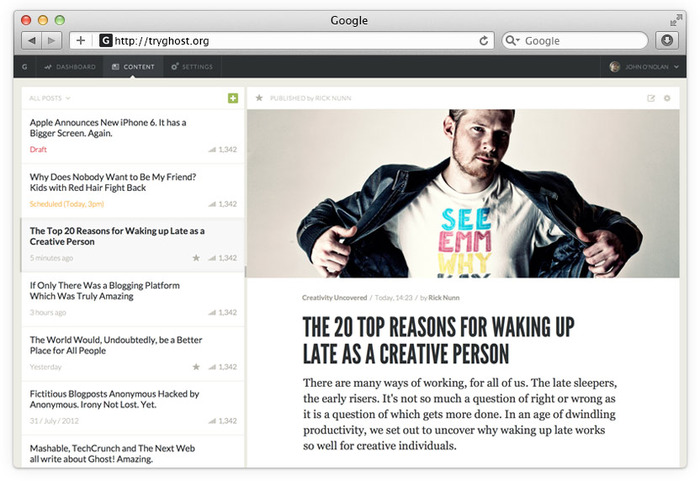Viewport: 700px width, 481px height.
Task: Open post settings gear icon
Action: [667, 98]
